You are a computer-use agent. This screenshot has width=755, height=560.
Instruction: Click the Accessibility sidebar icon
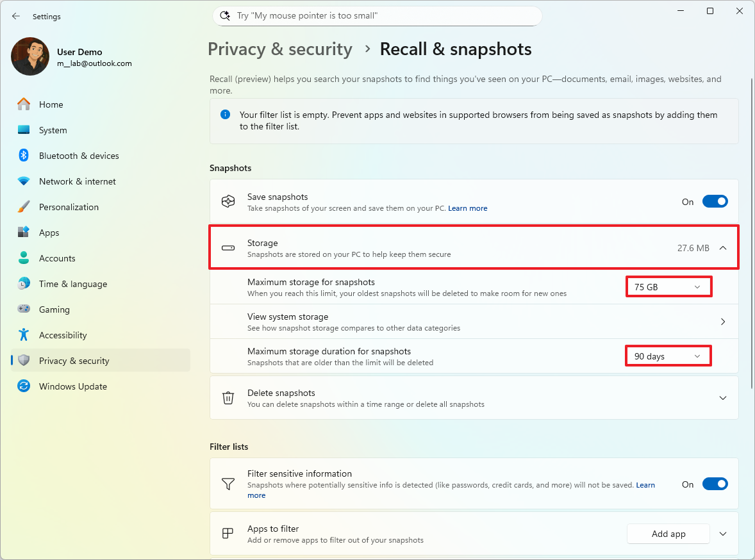click(24, 335)
